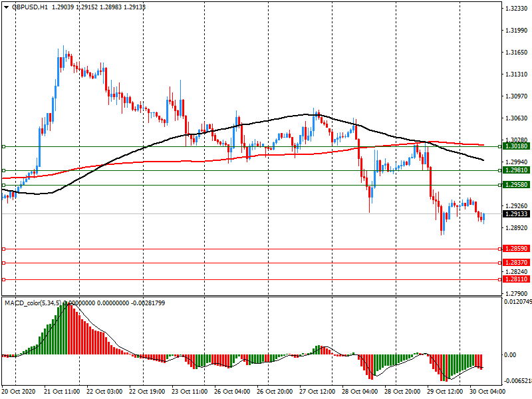The image size is (532, 399).
Task: Select the 1.29039 open price in header
Action: tap(63, 7)
